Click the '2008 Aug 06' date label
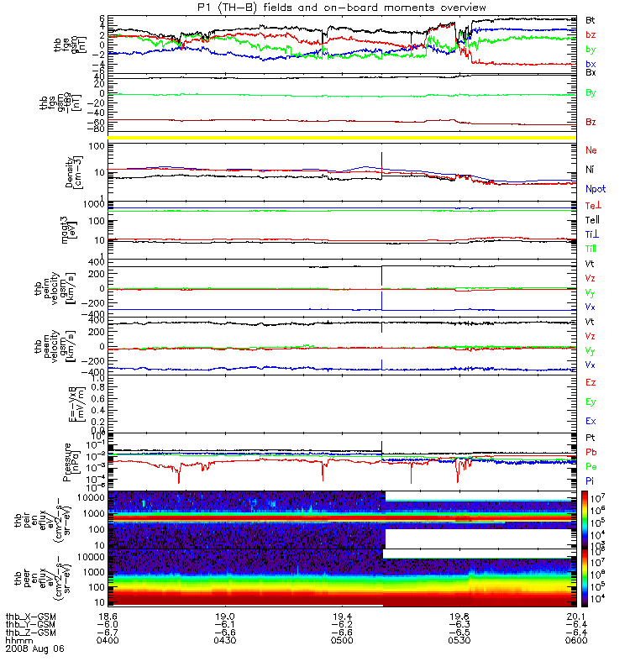Screen dimensions: 630x672 [x=34, y=648]
